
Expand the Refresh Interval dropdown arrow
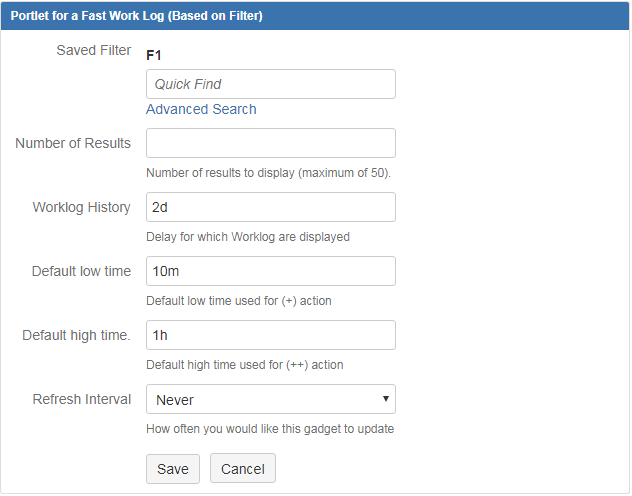coord(386,399)
